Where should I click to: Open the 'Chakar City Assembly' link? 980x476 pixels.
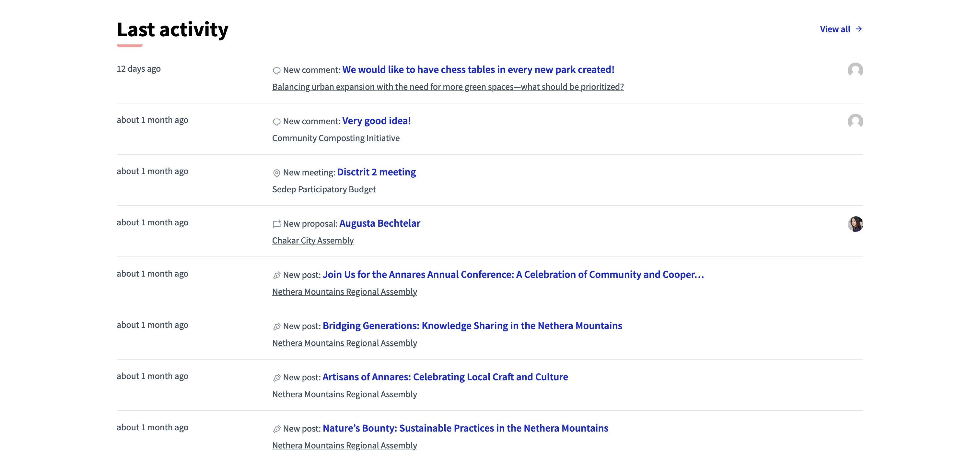point(312,241)
